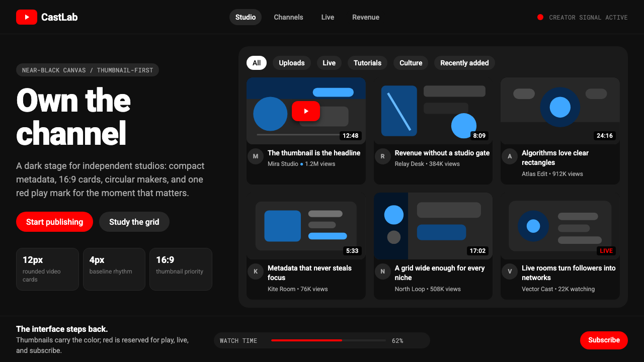This screenshot has height=362, width=644.
Task: Click the Study the grid button
Action: tap(134, 222)
